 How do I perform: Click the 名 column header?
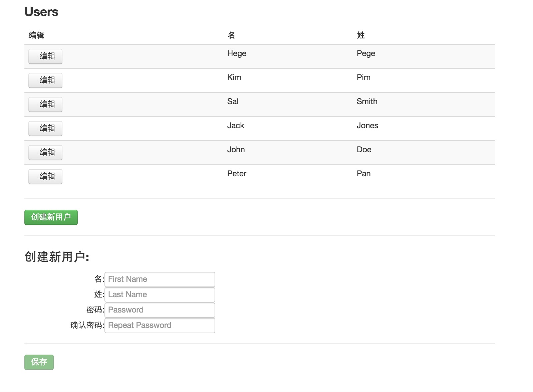(x=231, y=35)
